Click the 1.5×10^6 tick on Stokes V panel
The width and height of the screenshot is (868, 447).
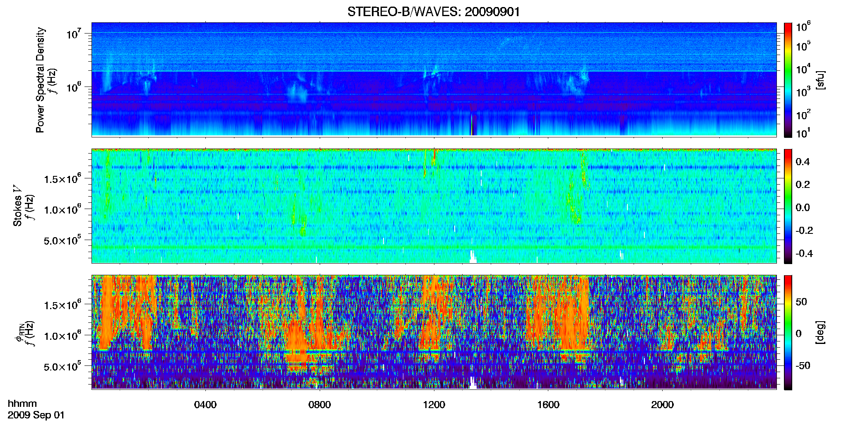(x=62, y=178)
